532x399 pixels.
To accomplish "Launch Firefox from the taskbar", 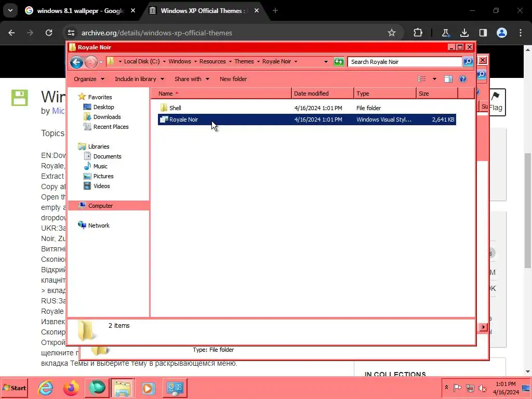I will (71, 388).
